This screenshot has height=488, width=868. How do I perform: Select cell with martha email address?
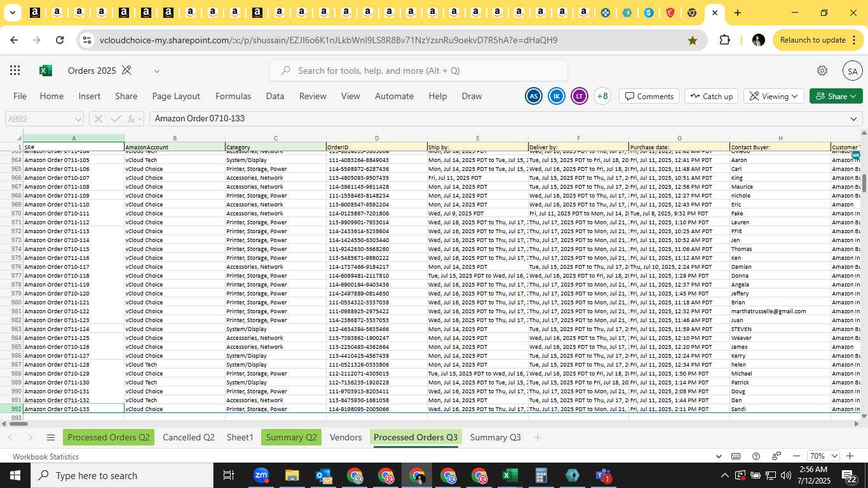click(x=780, y=311)
